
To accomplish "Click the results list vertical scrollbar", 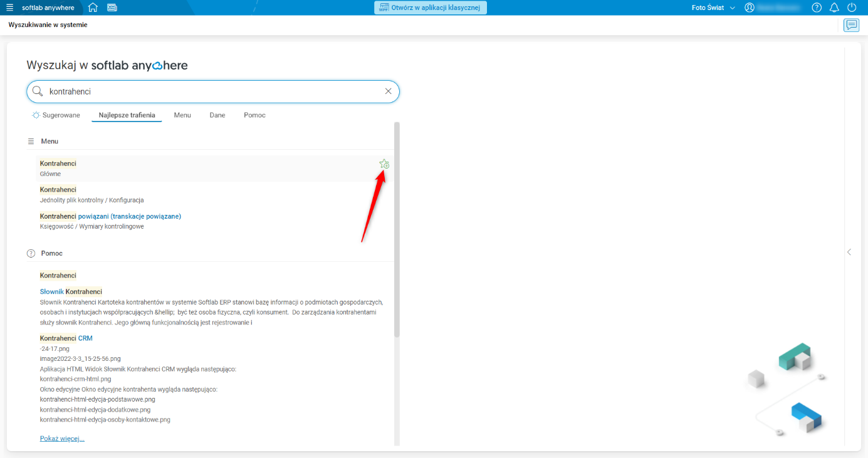I will coord(397,229).
